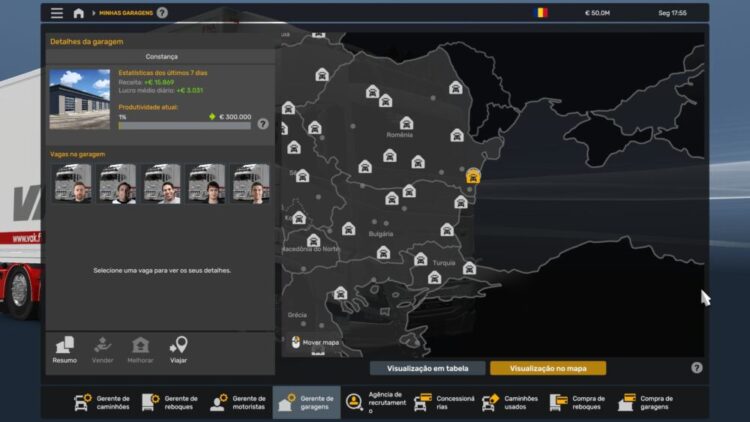Select garage marker above the Grécia label
The height and width of the screenshot is (422, 750).
341,293
